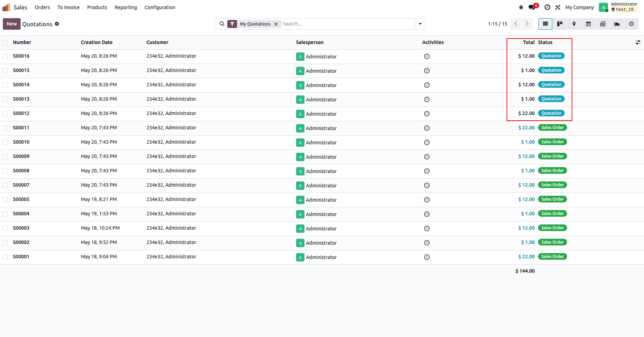Click the Quotation badge on S00015
Viewport: 644px width, 337px height.
pos(551,70)
